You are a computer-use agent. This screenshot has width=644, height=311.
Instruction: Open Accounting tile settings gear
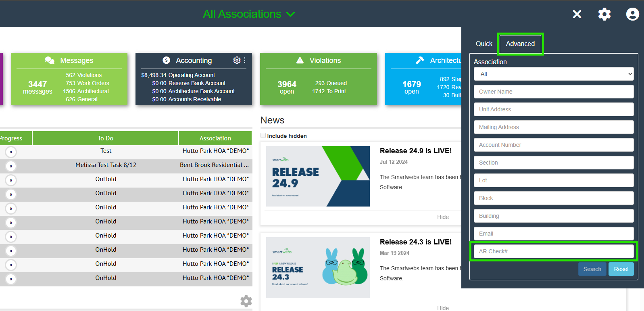(237, 60)
